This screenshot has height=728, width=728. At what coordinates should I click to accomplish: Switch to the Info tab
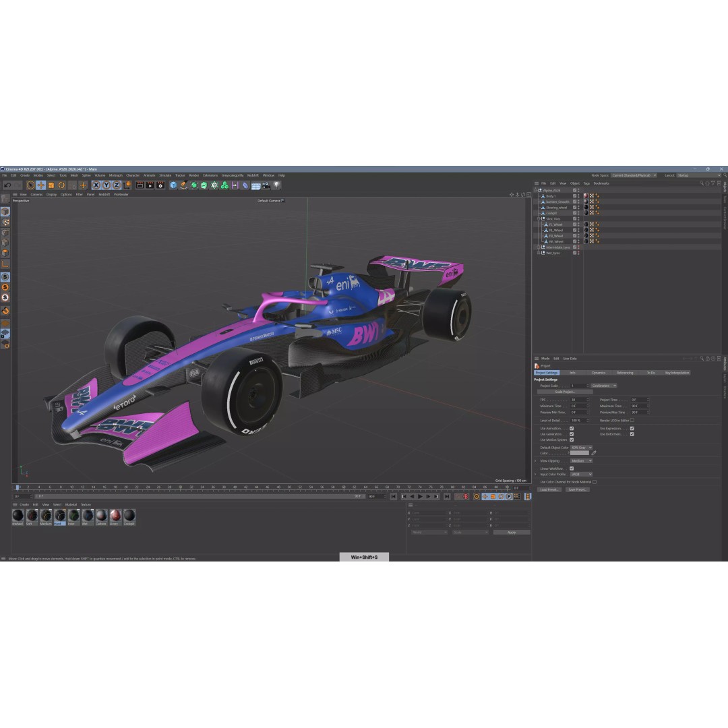coord(572,373)
